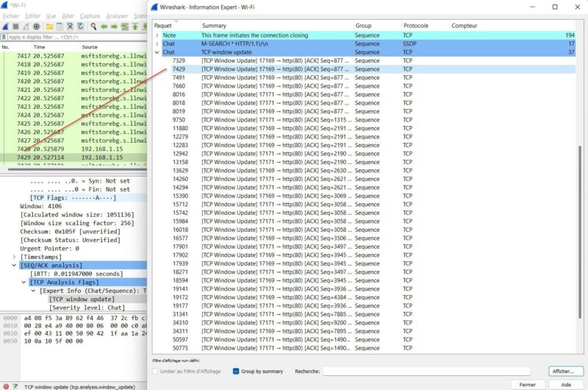Viewport: 588px width, 390px height.
Task: Select expert row for packet 7491
Action: tap(364, 78)
